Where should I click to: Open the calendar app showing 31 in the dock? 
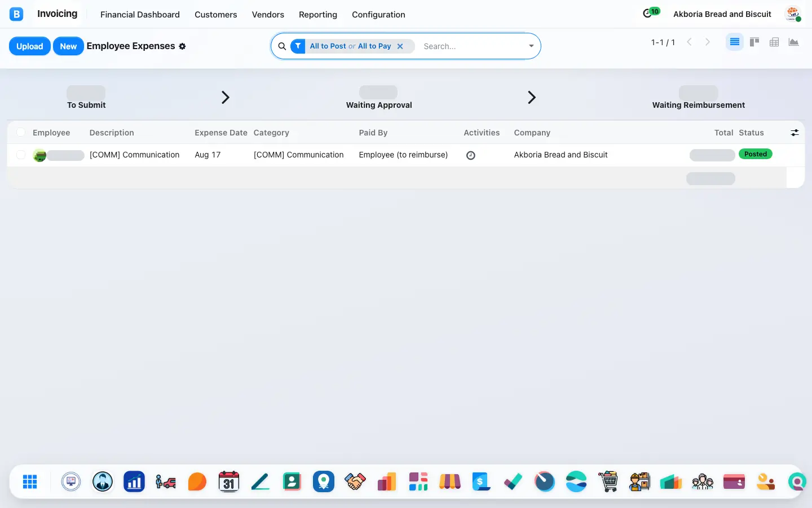[x=229, y=481]
